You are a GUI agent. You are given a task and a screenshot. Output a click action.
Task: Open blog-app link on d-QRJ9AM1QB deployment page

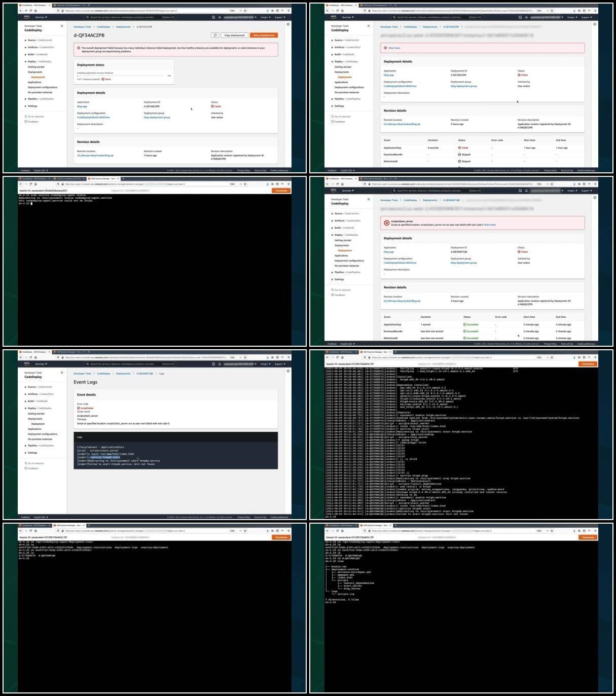pyautogui.click(x=389, y=252)
